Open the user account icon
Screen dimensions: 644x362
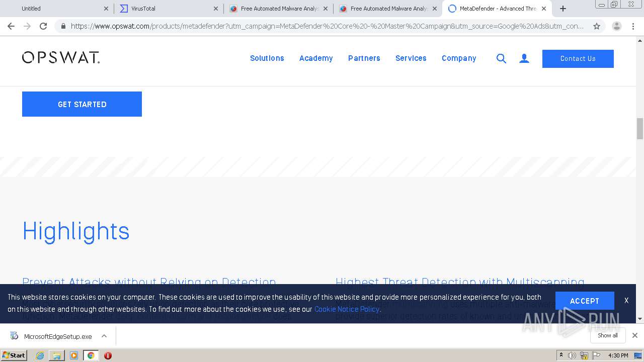pyautogui.click(x=524, y=58)
